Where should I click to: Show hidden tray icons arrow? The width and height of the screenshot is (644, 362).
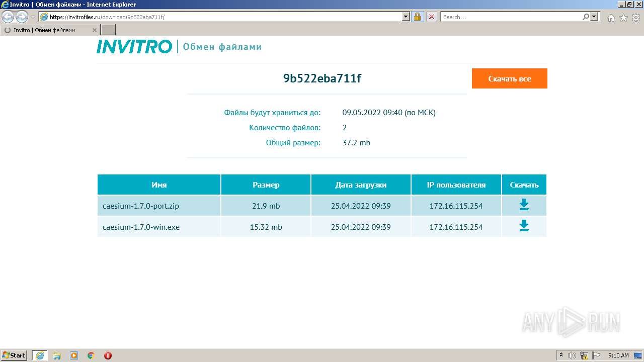561,355
